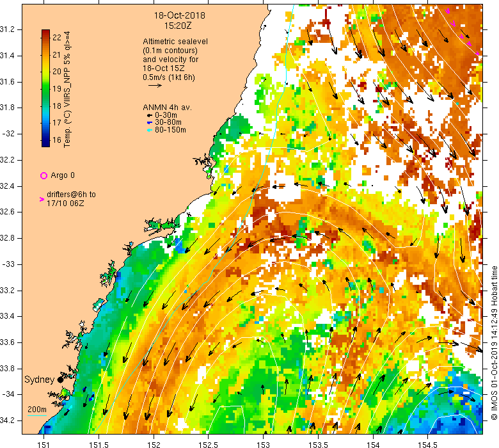Click the 'ANMN 4h av.' heading
This screenshot has width=499, height=448.
click(168, 108)
